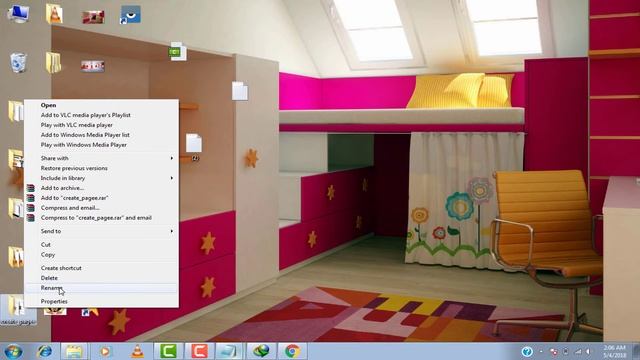Launch Internet Explorer from the taskbar
The height and width of the screenshot is (360, 640).
[x=44, y=351]
